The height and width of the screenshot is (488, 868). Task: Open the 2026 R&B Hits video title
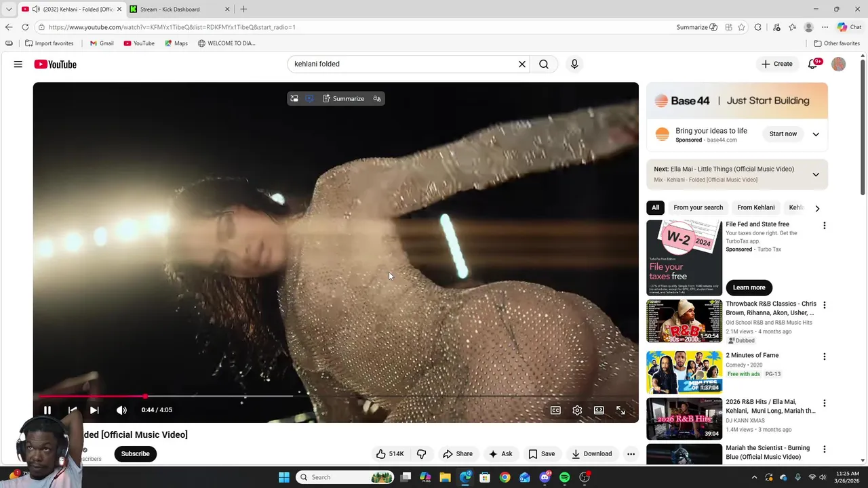click(x=771, y=407)
